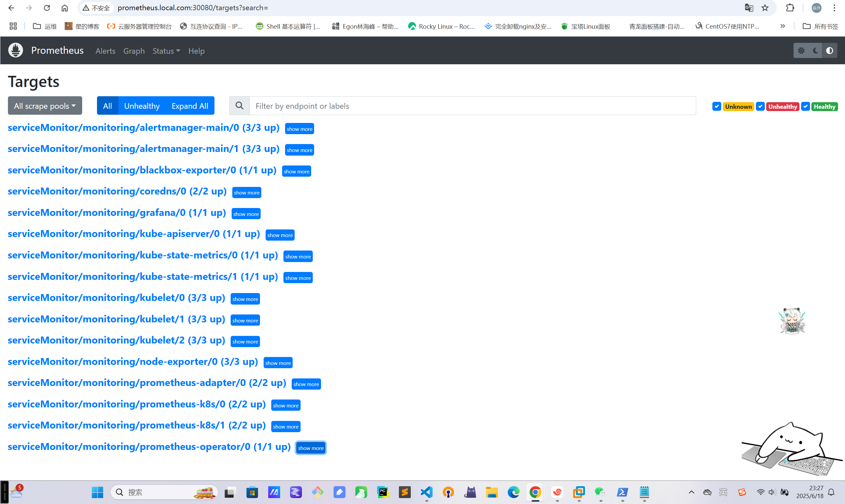Open the All scrape pools dropdown
845x504 pixels.
(45, 105)
